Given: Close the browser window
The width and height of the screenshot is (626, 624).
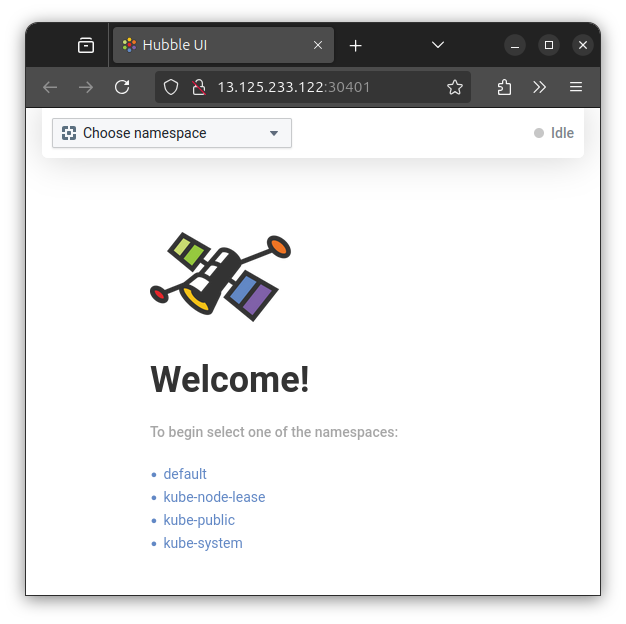Looking at the screenshot, I should click(x=583, y=45).
